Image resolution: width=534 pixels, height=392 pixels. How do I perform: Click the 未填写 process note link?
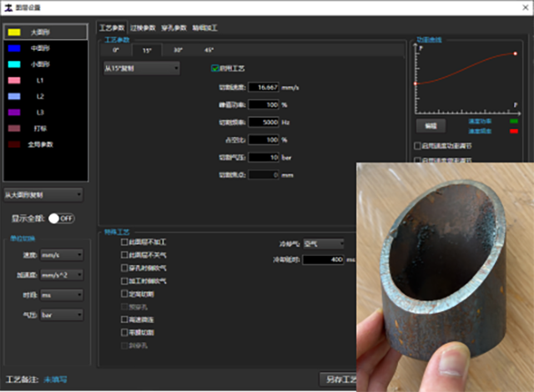click(56, 379)
